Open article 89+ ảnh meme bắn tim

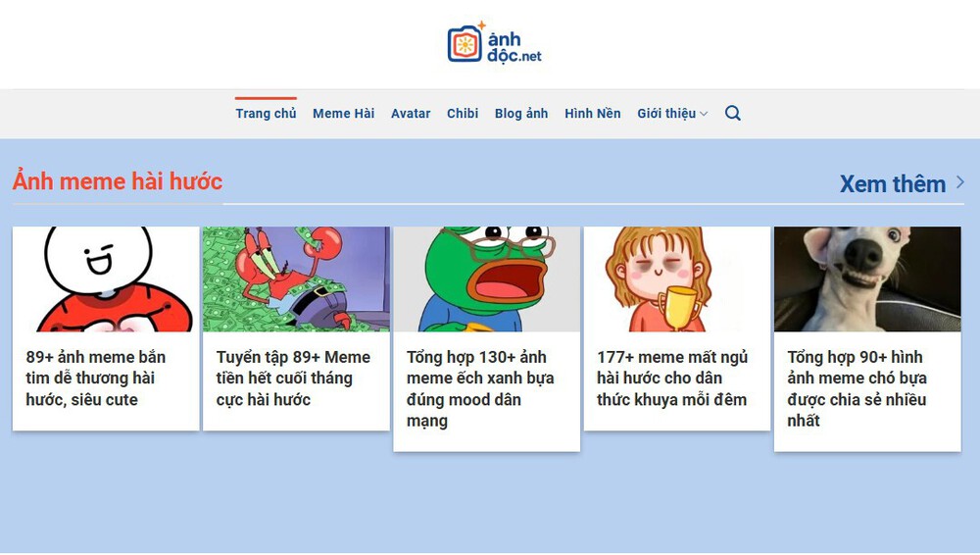click(96, 378)
